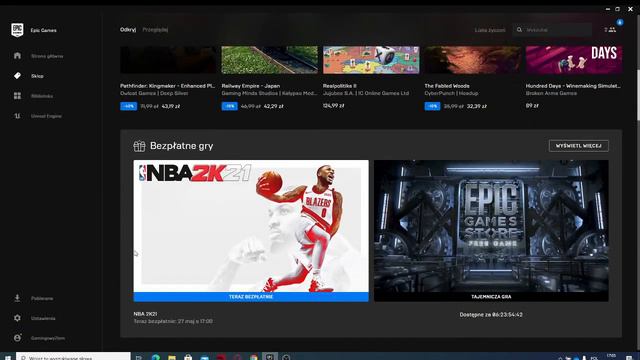Select the Sklep store tag icon
Image resolution: width=640 pixels, height=360 pixels.
tap(17, 76)
